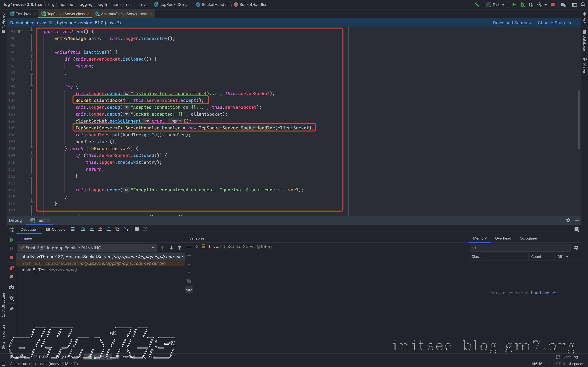The width and height of the screenshot is (588, 367).
Task: Open Evaluate Expression calculator icon
Action: (x=137, y=229)
